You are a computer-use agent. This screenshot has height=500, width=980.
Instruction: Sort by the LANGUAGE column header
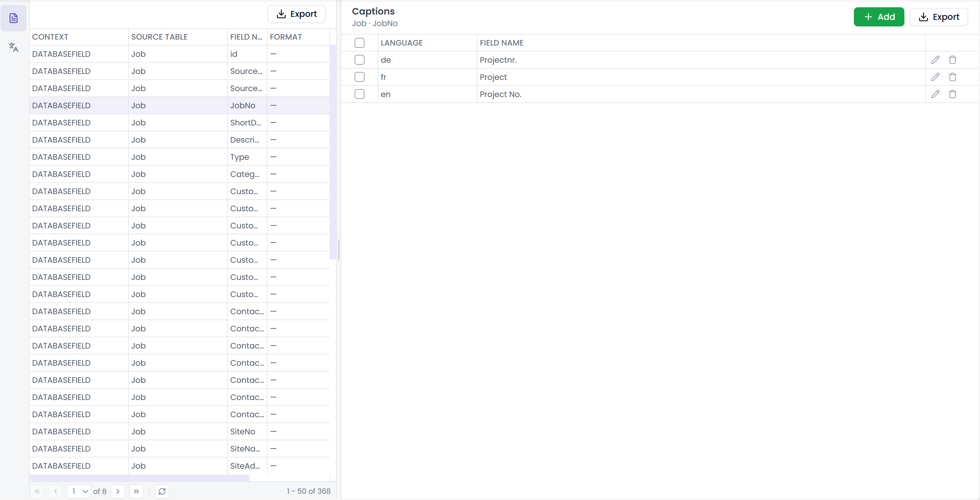click(x=427, y=43)
